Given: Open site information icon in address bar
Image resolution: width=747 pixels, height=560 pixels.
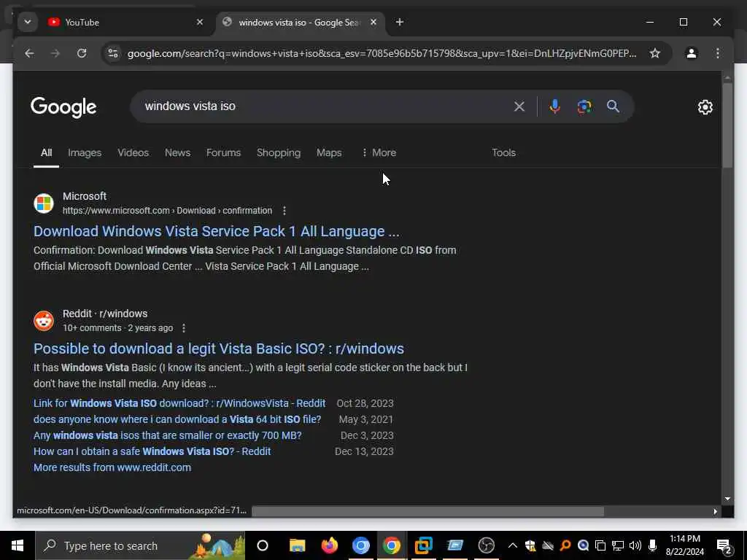Looking at the screenshot, I should [113, 53].
